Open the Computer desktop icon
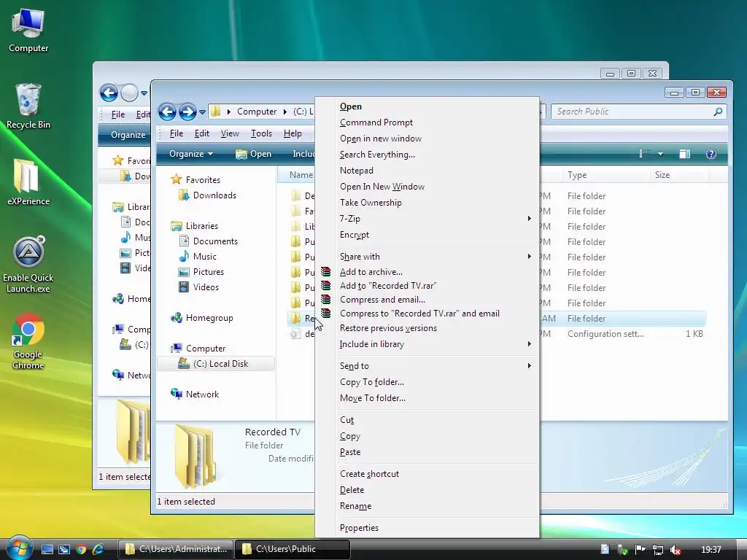 (x=28, y=31)
